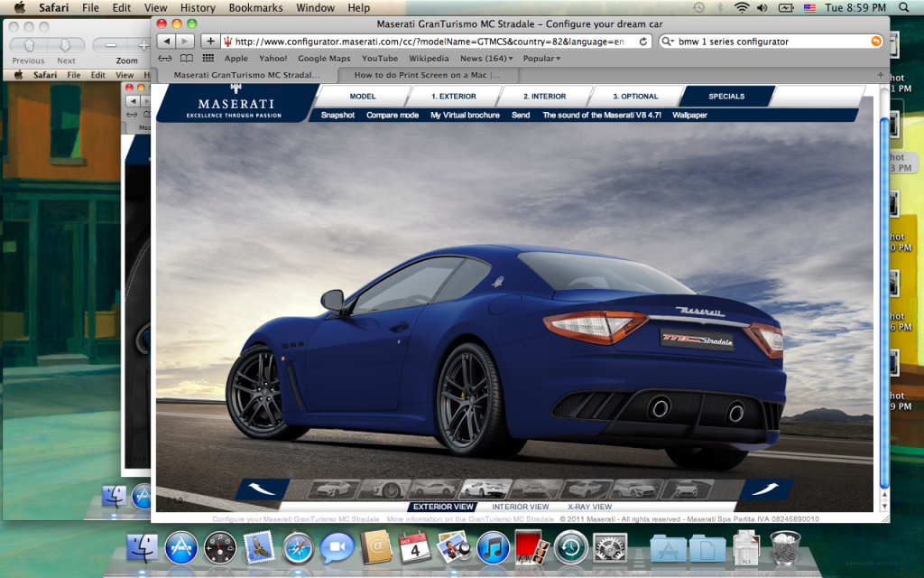The image size is (924, 578).
Task: Open the Apple menu
Action: (x=20, y=7)
